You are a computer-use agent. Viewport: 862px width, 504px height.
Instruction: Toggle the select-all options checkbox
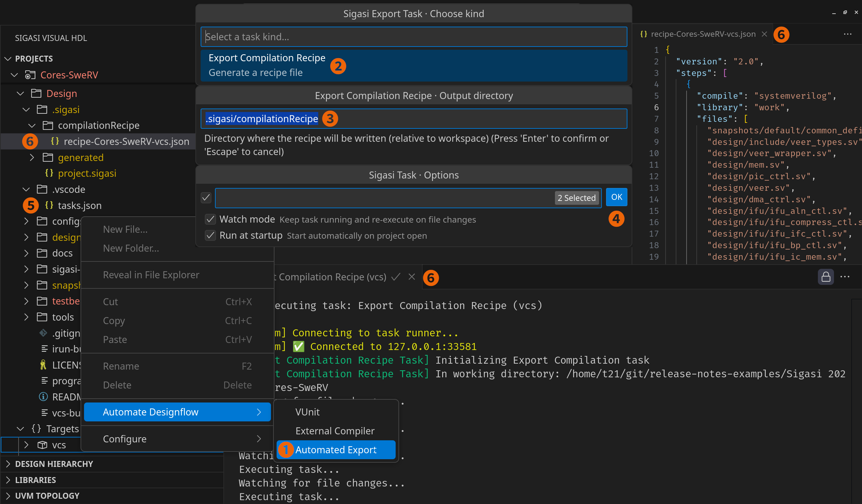pos(206,198)
